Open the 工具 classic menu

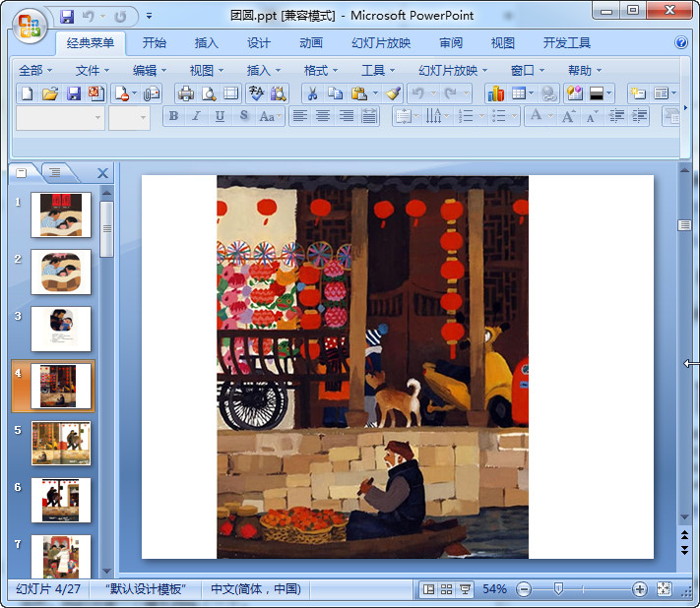[x=378, y=71]
